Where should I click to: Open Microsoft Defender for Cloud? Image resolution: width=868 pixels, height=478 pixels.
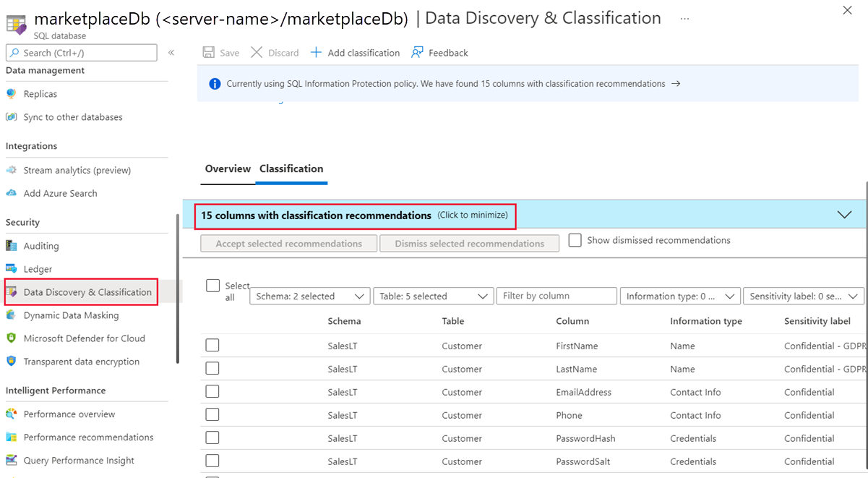[x=84, y=338]
